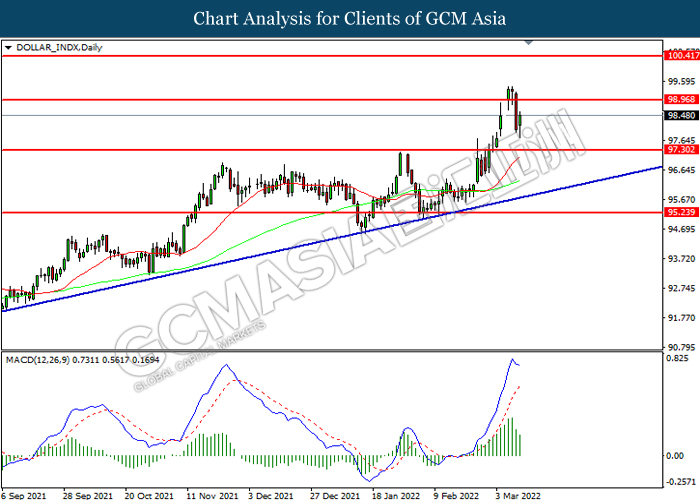
Task: Open the DOLLAR_INDX,Daily symbol dropdown arrow
Action: (x=8, y=47)
